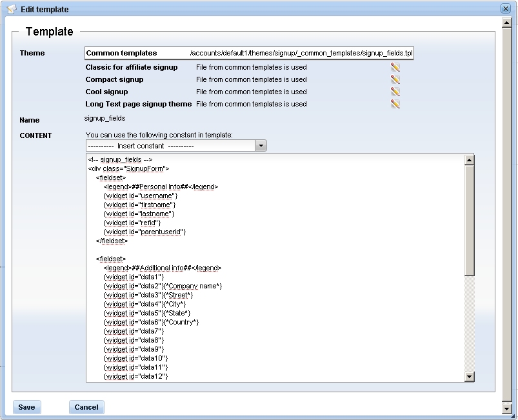Click the Classic for affiliate signup label
The width and height of the screenshot is (518, 420).
[x=132, y=67]
